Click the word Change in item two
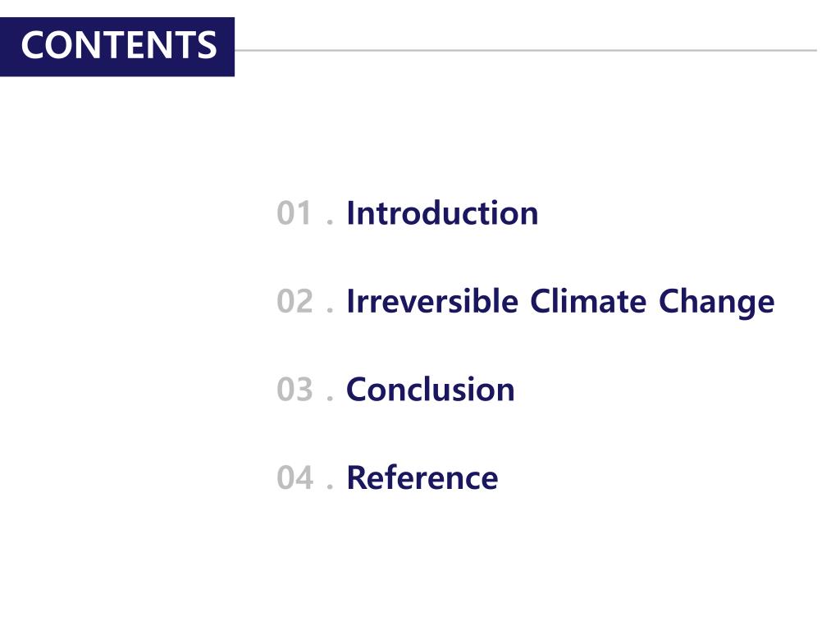The height and width of the screenshot is (630, 840). coord(716,303)
